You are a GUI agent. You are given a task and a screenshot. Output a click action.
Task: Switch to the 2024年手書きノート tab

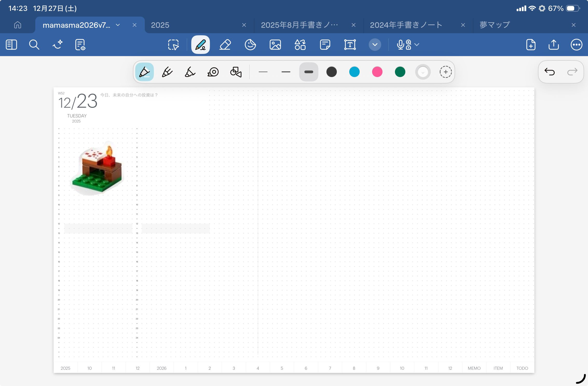point(406,25)
